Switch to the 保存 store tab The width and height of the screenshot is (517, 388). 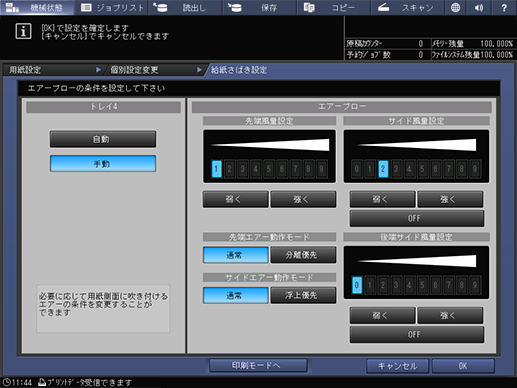[260, 7]
